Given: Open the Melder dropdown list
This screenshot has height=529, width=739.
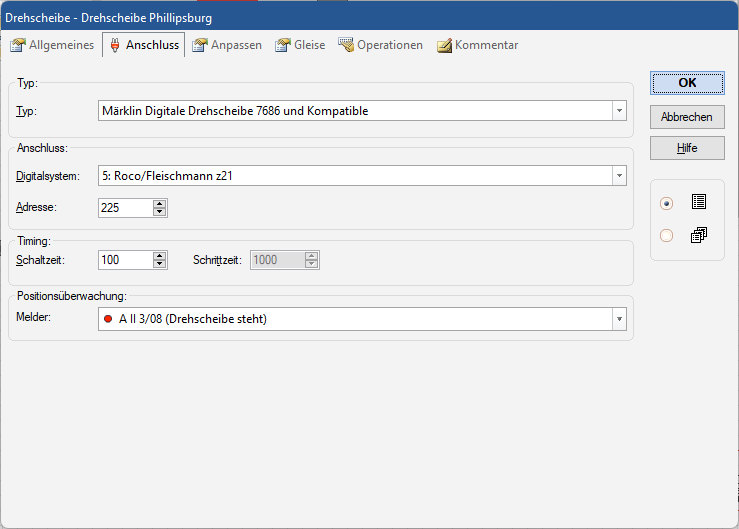Looking at the screenshot, I should click(x=619, y=320).
